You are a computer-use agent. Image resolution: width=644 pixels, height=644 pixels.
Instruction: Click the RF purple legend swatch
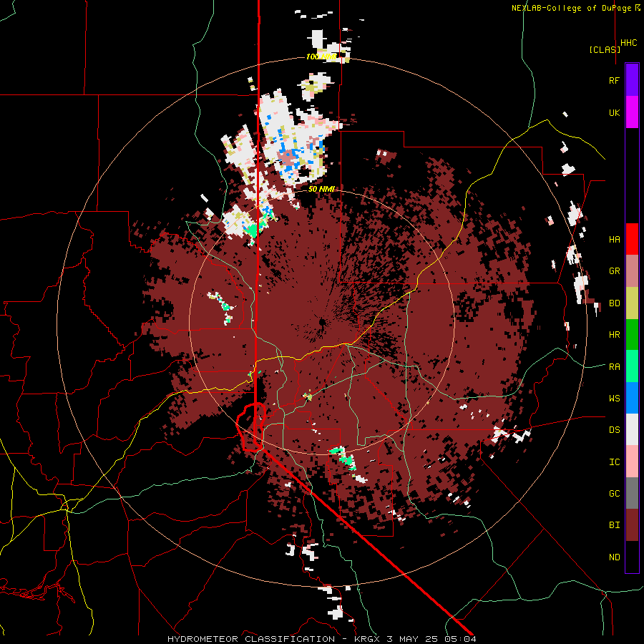point(632,80)
